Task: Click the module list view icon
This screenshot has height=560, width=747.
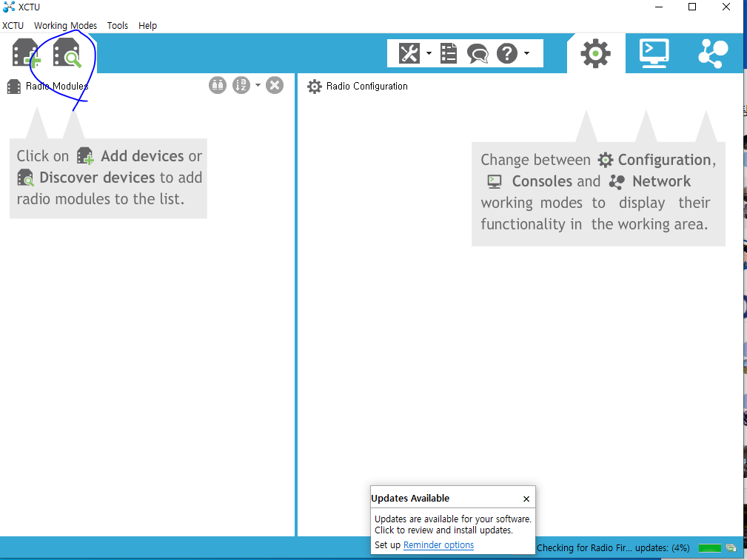Action: pos(218,85)
